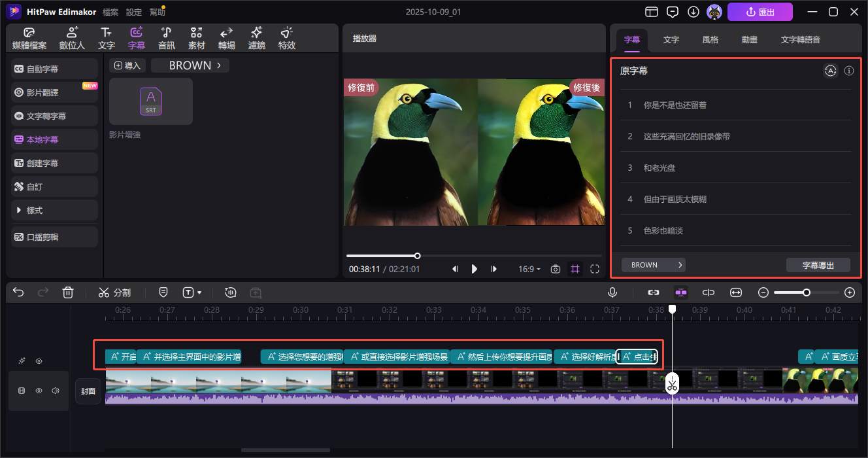Click the 字幕導出 subtitle export button

818,264
